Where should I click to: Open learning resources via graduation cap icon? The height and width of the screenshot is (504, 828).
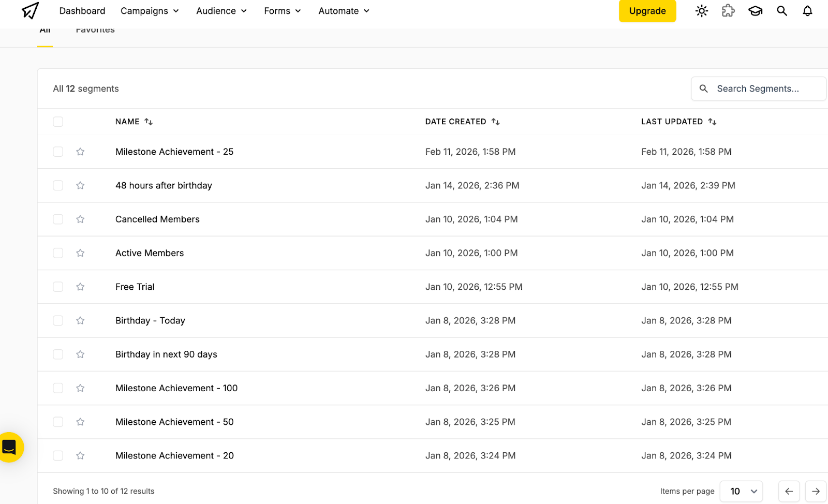pyautogui.click(x=755, y=10)
